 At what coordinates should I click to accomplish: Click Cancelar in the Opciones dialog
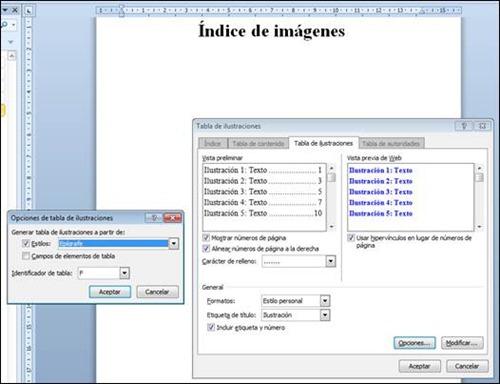click(157, 292)
